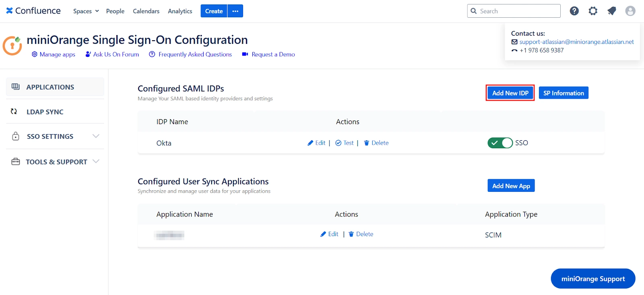Click the envelope icon in Contact us
Screen dimensions: 644x295
click(x=514, y=42)
